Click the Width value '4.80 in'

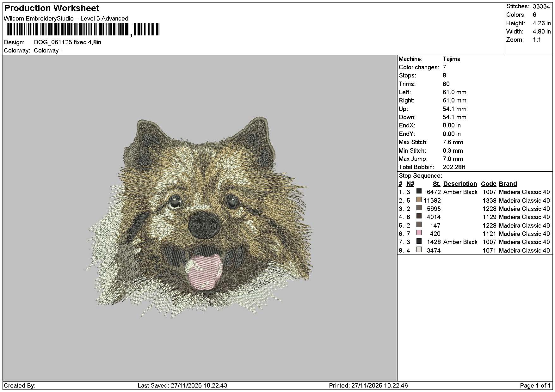point(542,31)
